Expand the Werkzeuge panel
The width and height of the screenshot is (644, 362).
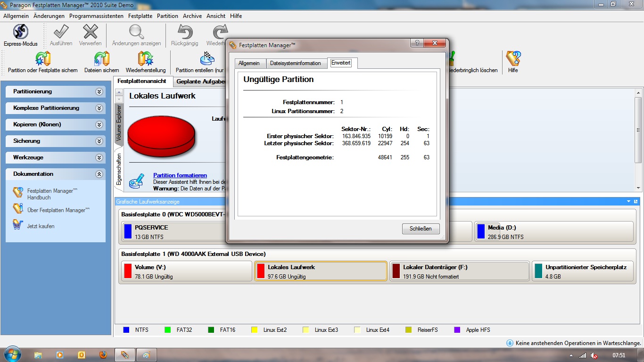99,157
